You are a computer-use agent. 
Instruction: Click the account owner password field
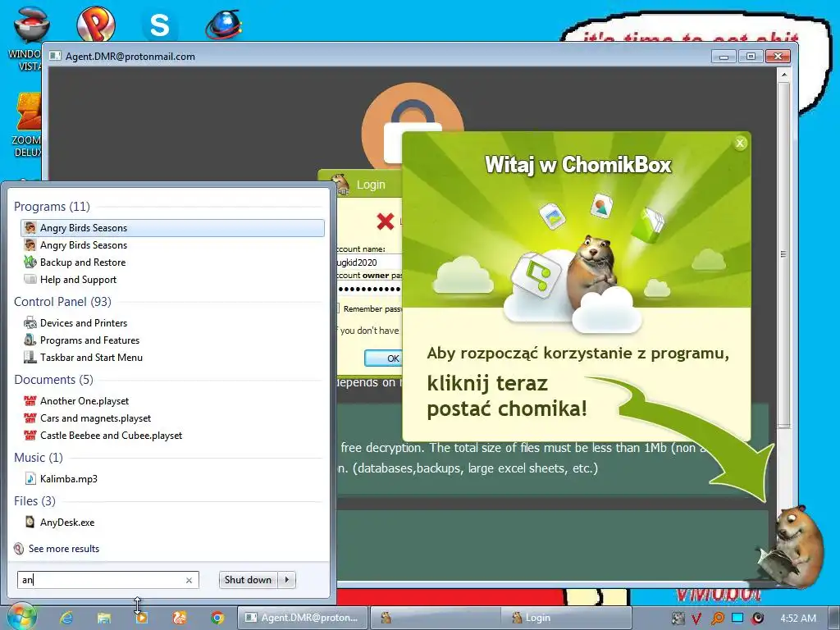point(368,289)
